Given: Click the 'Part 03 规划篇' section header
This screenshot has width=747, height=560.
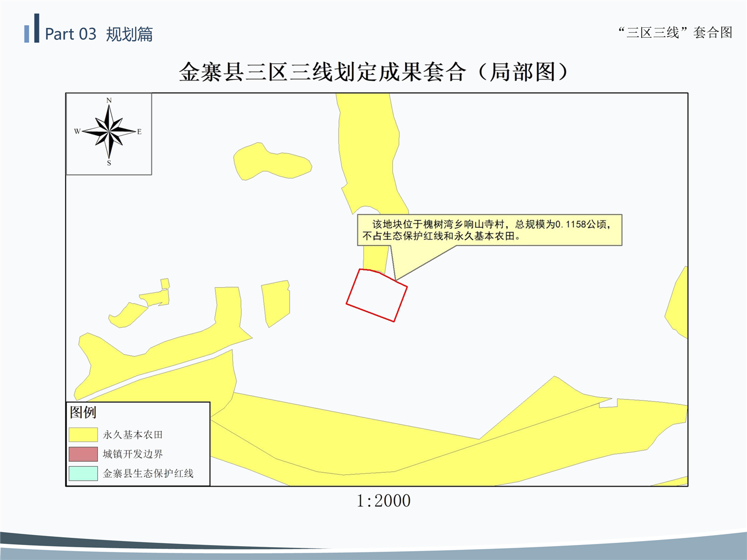Looking at the screenshot, I should pos(99,34).
